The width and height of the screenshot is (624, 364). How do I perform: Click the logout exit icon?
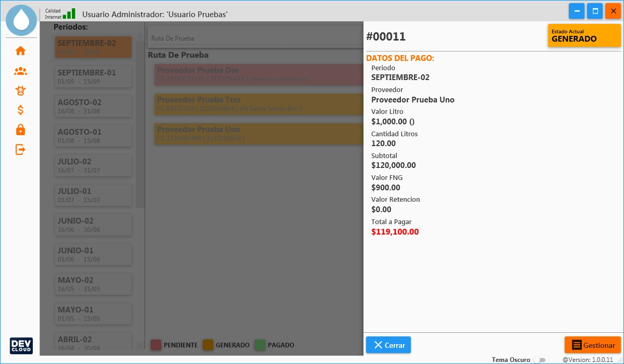pos(20,150)
